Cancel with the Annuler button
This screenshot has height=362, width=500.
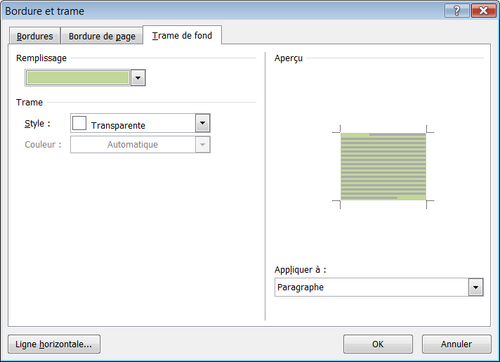click(456, 344)
